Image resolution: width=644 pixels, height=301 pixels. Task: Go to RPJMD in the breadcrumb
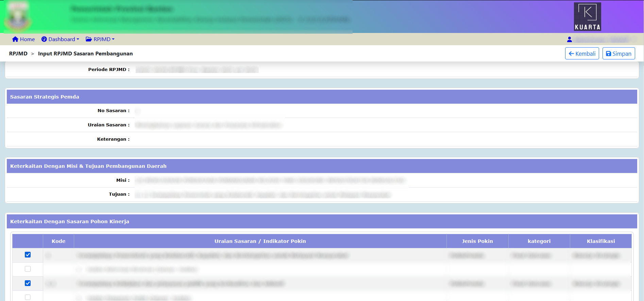click(18, 54)
